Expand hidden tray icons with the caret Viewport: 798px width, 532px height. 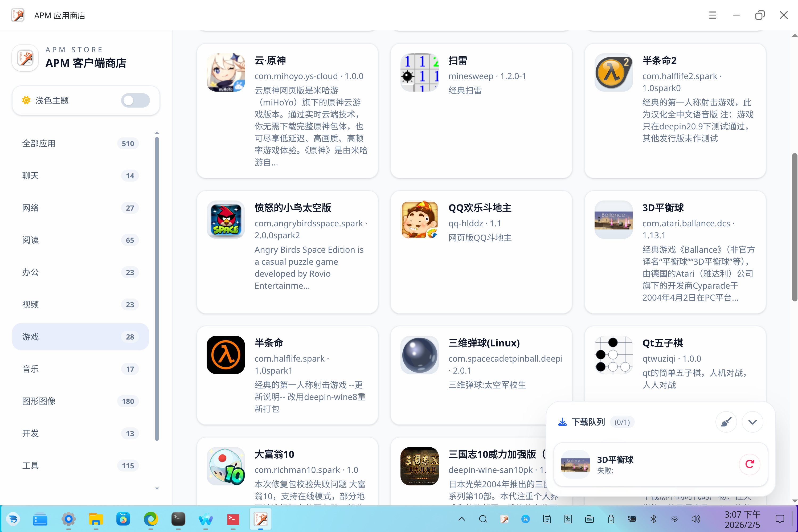tap(461, 519)
